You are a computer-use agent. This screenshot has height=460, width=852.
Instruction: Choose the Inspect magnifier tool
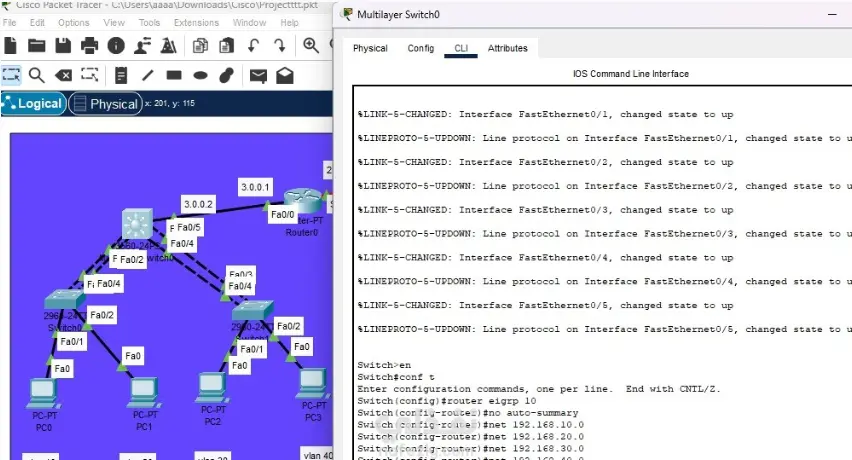click(x=36, y=75)
